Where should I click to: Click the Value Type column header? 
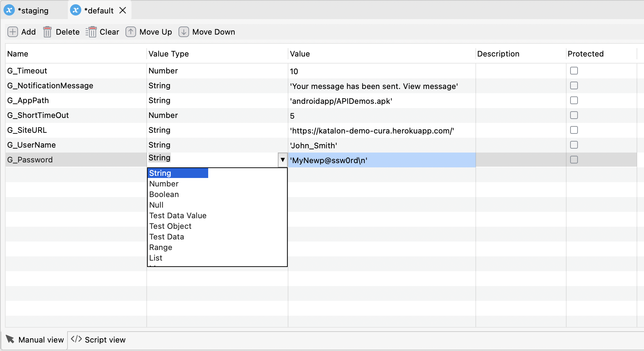coord(217,54)
